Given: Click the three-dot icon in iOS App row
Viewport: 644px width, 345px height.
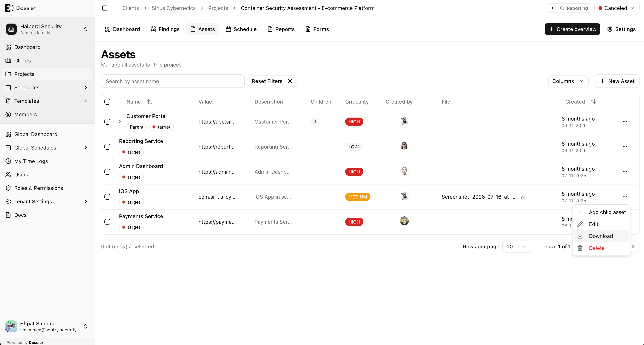Looking at the screenshot, I should click(625, 197).
